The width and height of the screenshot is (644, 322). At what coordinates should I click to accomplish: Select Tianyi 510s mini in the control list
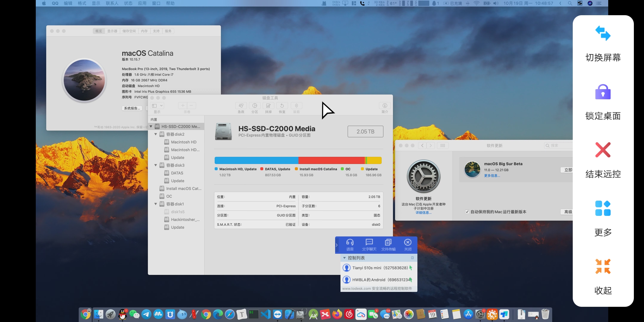(379, 268)
